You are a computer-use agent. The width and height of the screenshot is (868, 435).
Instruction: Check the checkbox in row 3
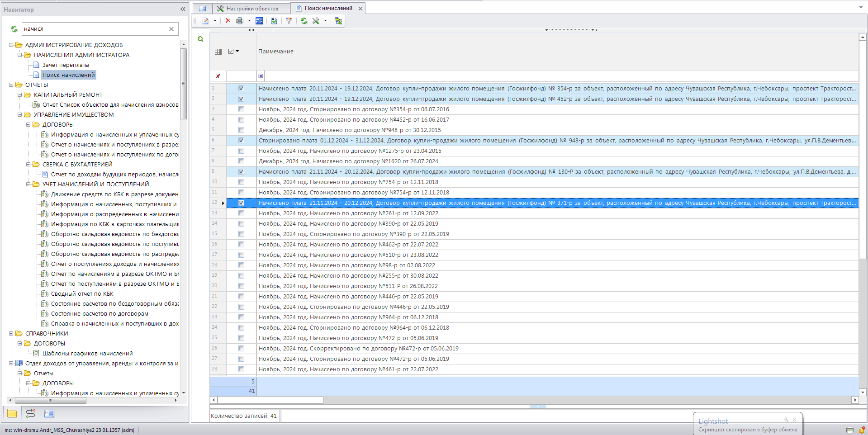click(241, 109)
